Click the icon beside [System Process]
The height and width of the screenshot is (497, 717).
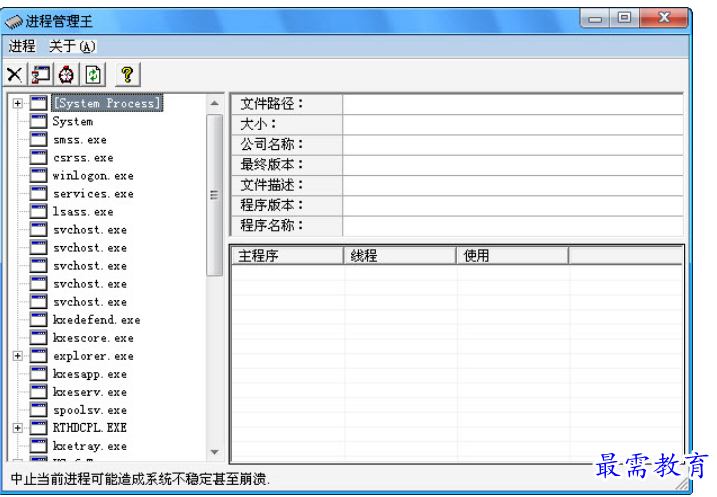click(x=38, y=103)
